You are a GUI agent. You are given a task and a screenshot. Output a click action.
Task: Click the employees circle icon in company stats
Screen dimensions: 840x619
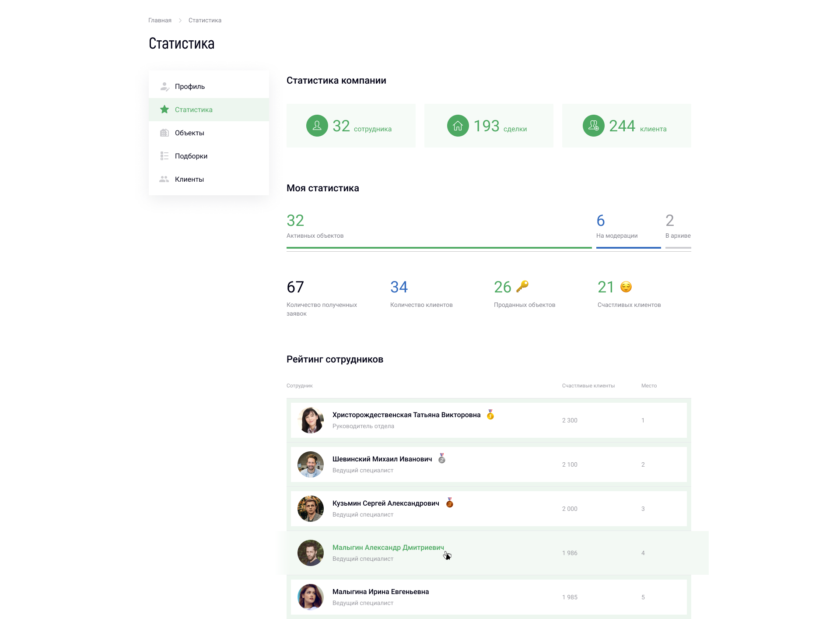click(x=317, y=126)
